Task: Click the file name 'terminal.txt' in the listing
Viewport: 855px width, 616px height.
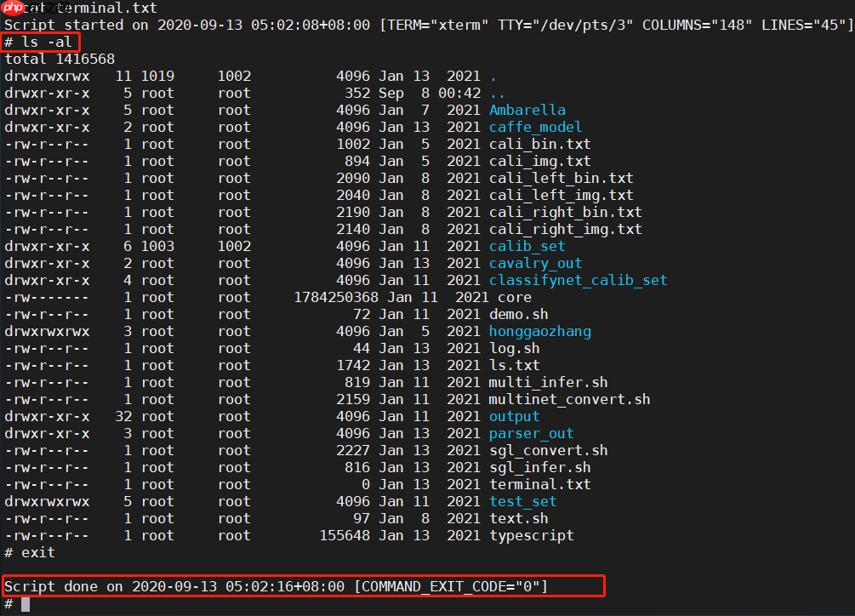Action: click(x=540, y=485)
